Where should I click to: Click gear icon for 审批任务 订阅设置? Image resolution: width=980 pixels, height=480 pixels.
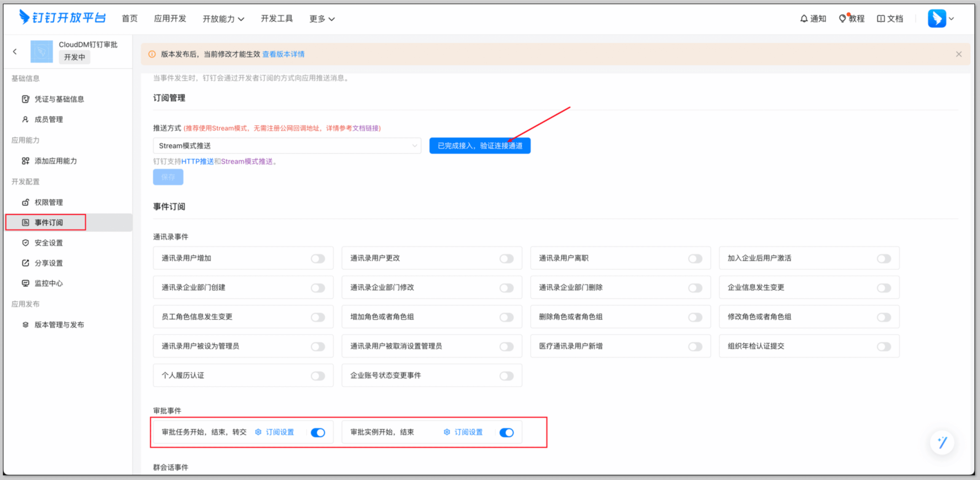[258, 432]
